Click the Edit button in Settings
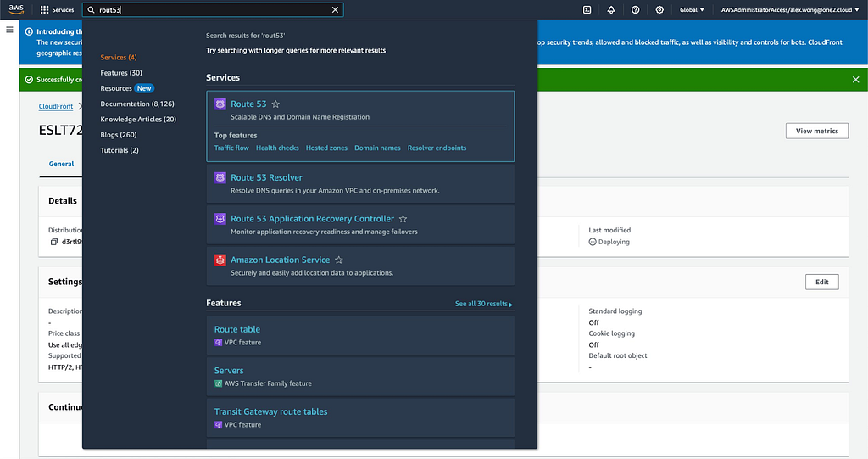Image resolution: width=868 pixels, height=459 pixels. pyautogui.click(x=821, y=282)
